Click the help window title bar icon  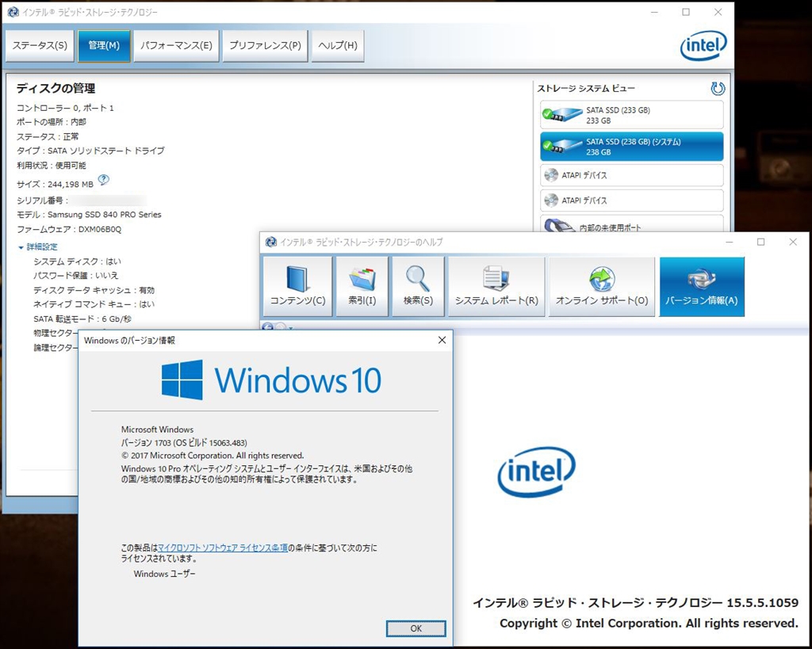coord(270,242)
